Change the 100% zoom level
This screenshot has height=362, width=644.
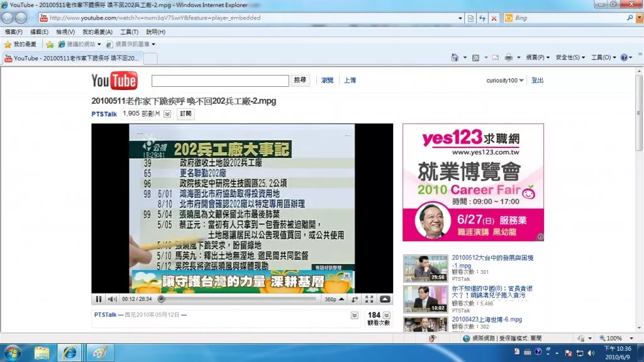616,339
